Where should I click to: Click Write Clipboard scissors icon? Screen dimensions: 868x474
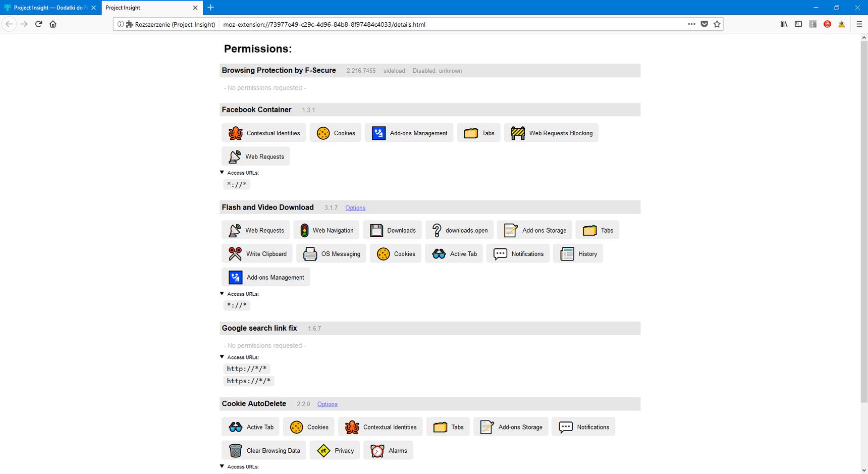[235, 254]
